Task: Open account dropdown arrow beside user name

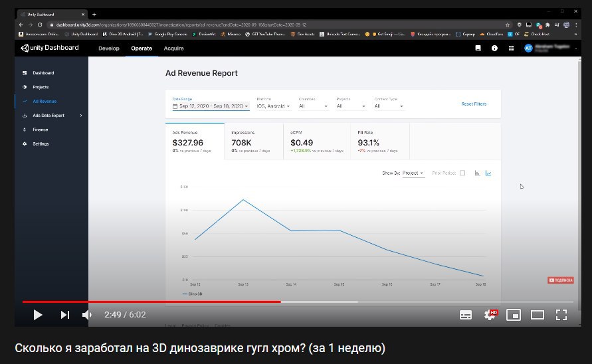Action: pos(576,48)
